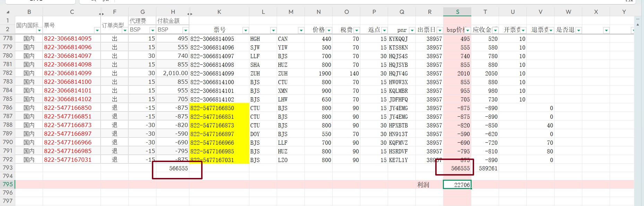Open the 国内国际 filter dropdown
Screen dimensions: 644x206
39,30
